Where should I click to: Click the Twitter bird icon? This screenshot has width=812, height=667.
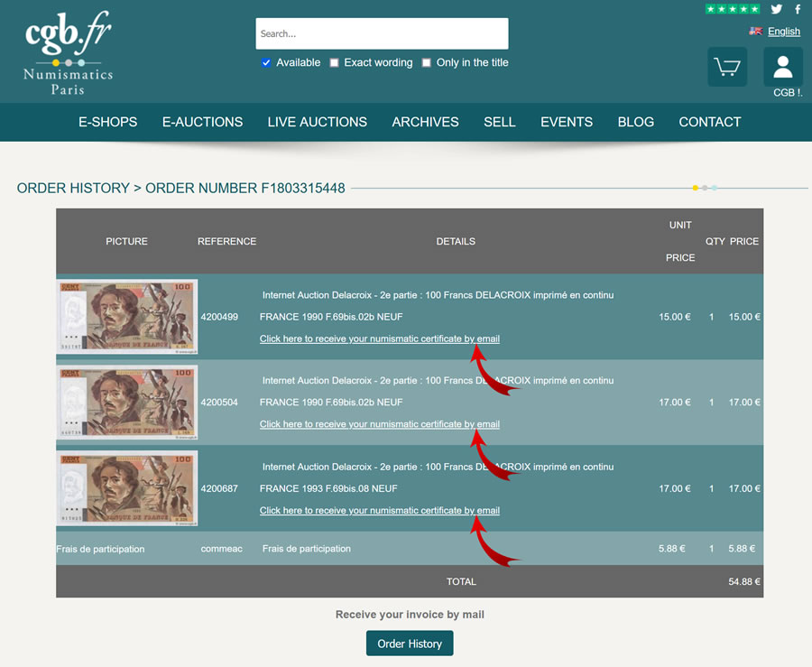776,9
